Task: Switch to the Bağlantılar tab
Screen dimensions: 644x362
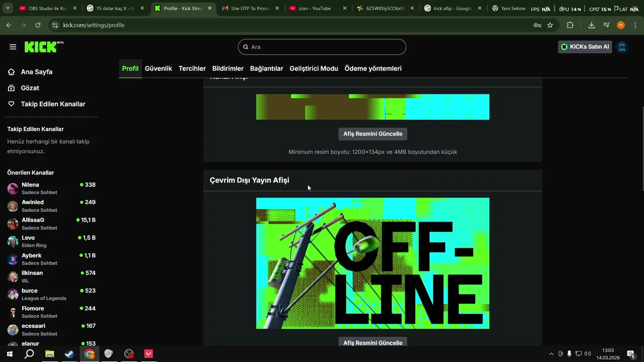Action: click(x=267, y=68)
